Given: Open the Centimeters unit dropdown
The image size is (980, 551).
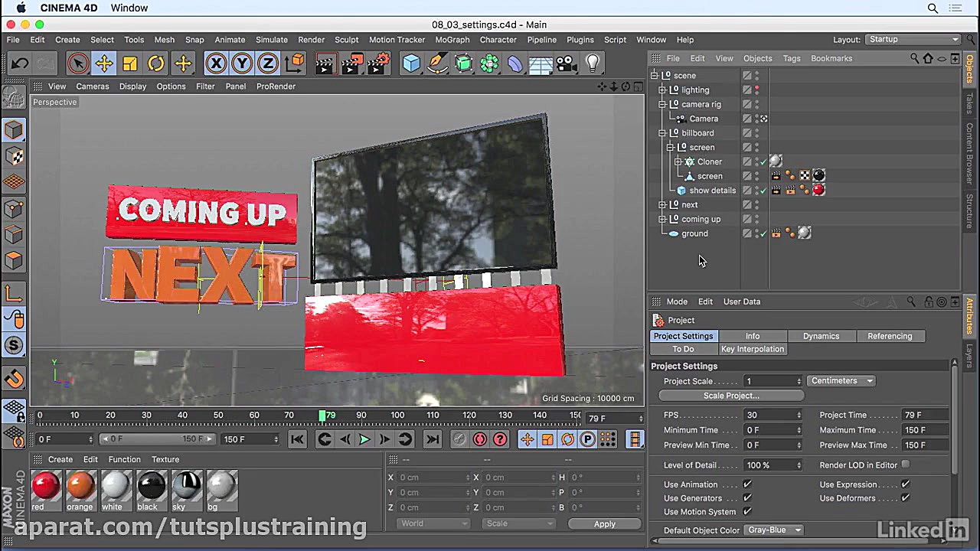Looking at the screenshot, I should (x=841, y=381).
